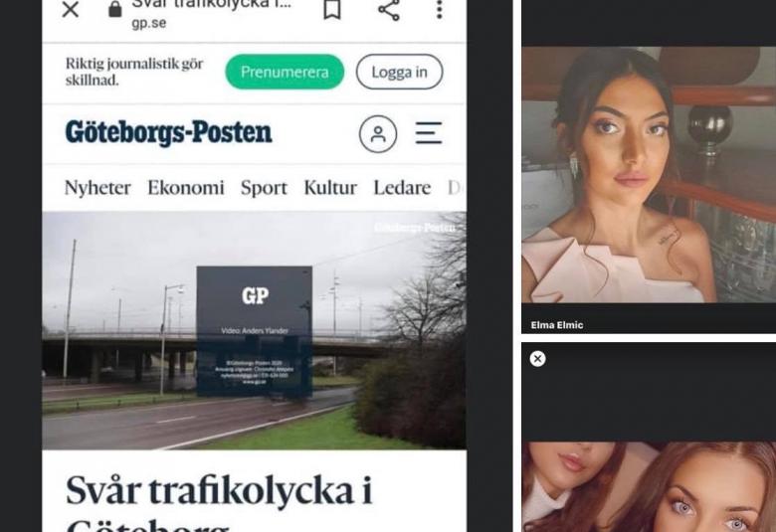Open the Nyheter section
The width and height of the screenshot is (776, 532).
[97, 188]
